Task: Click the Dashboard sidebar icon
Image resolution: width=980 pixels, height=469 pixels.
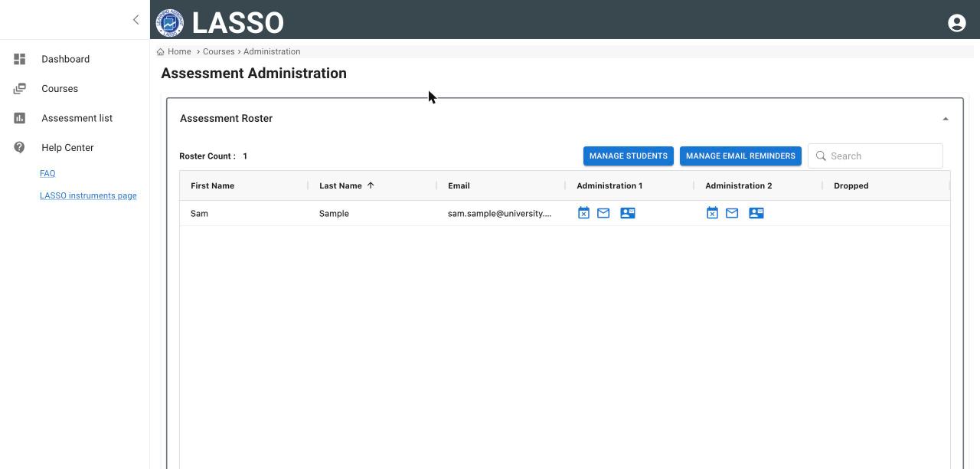Action: [x=20, y=59]
